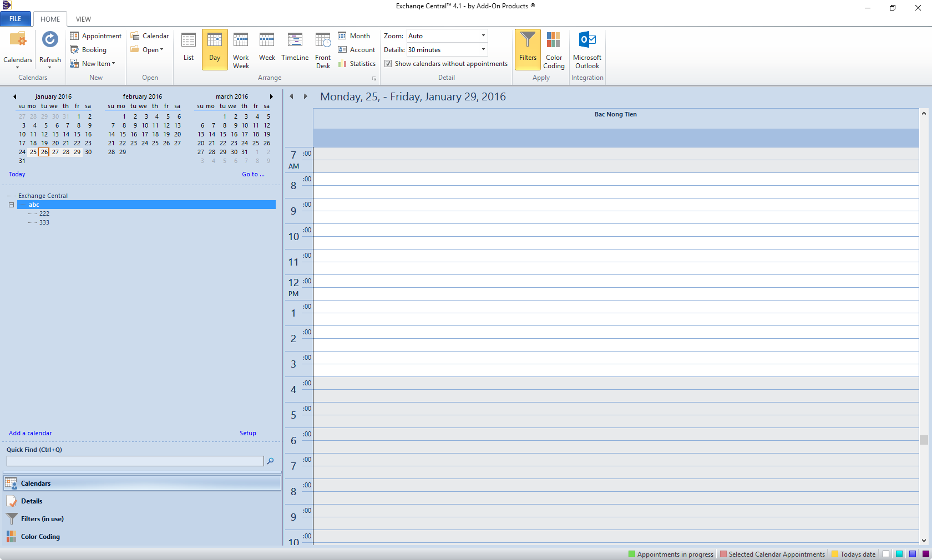Select calendar 222 in the tree
932x560 pixels.
point(44,214)
